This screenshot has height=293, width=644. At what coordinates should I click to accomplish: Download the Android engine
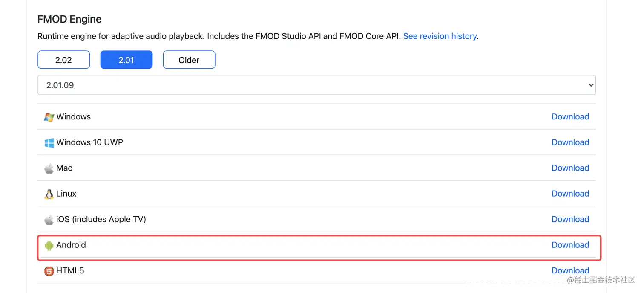(570, 245)
